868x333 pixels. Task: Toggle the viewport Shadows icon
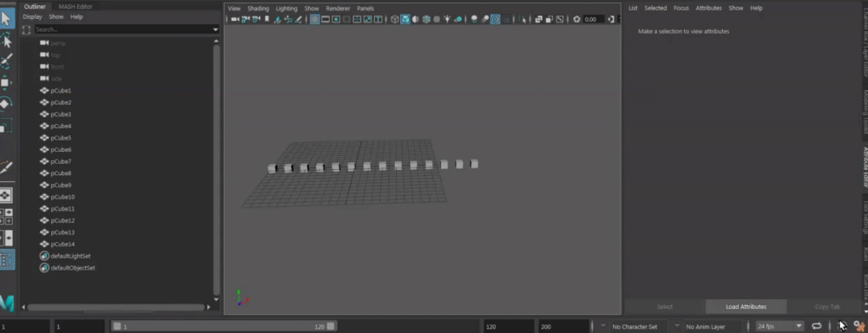458,19
